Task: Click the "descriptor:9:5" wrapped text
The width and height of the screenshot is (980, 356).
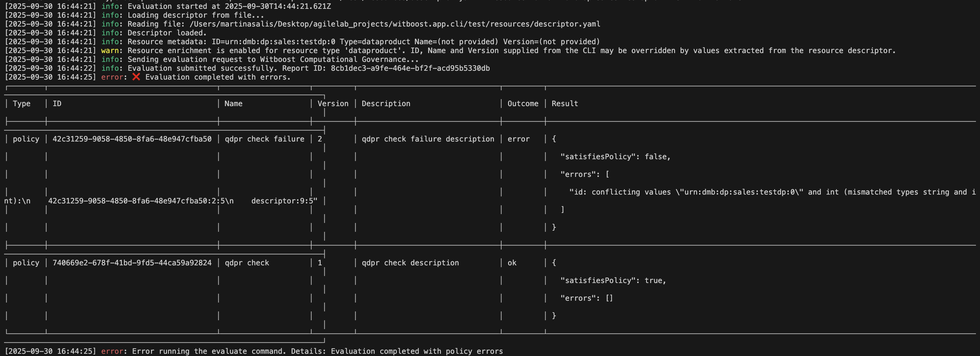Action: (284, 200)
